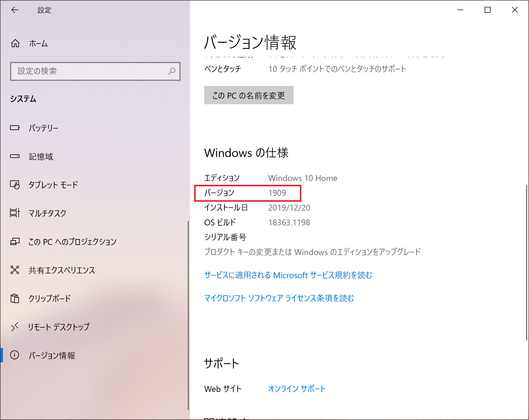Click the home house icon
This screenshot has height=420, width=529.
coord(15,43)
